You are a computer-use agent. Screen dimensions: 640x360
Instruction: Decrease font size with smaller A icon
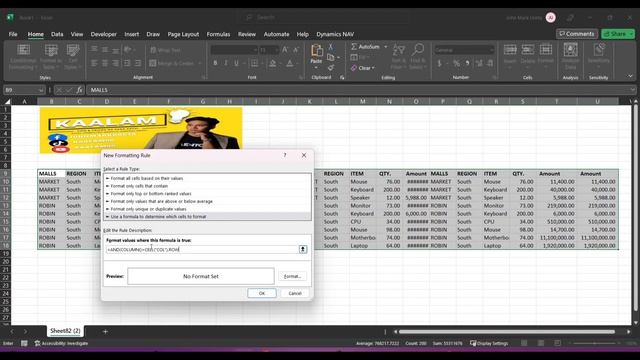point(296,50)
